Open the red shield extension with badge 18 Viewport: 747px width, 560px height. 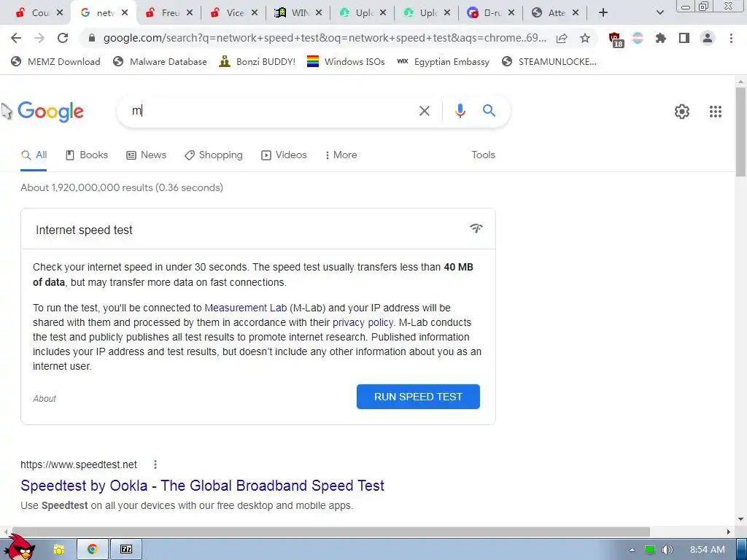(616, 39)
